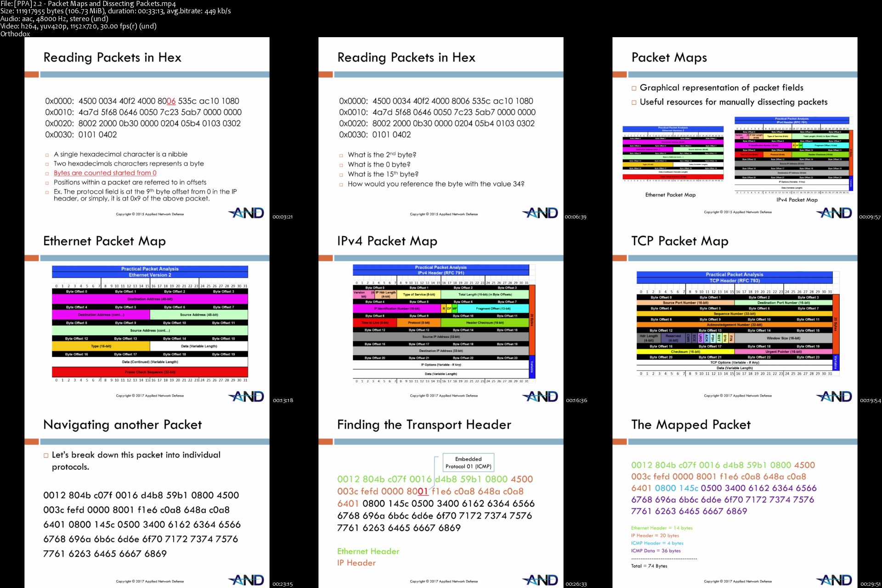
Task: Click the AND logo on the TCP Packet Map slide
Action: tap(834, 397)
